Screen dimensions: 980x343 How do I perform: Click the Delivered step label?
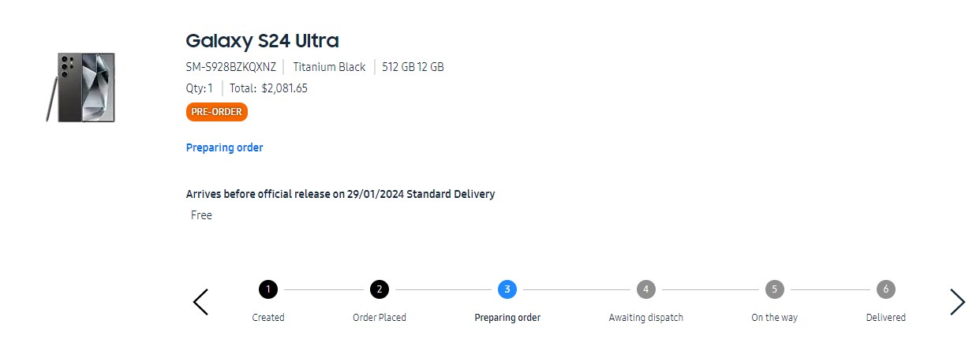(x=886, y=318)
